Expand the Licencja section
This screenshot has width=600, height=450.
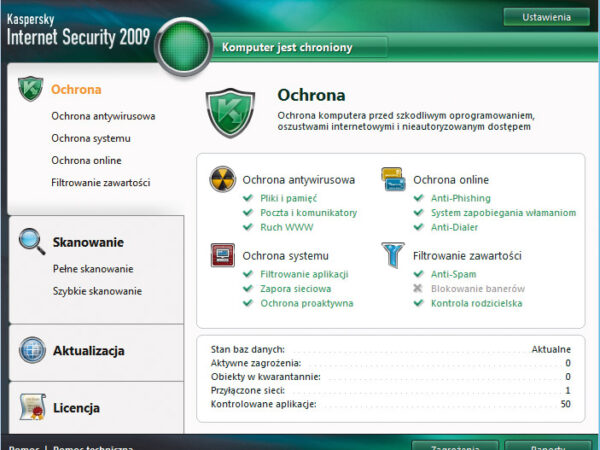(76, 408)
